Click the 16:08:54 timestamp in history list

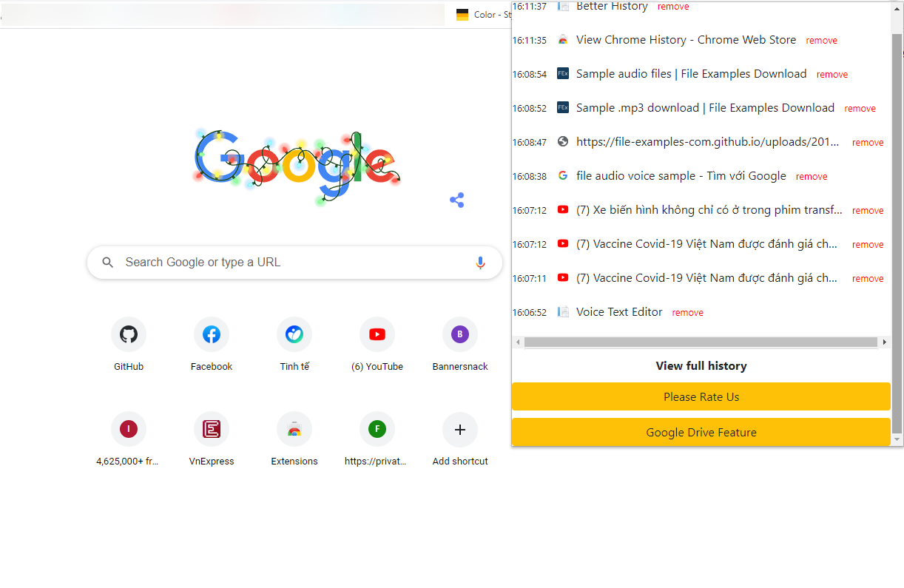coord(530,75)
